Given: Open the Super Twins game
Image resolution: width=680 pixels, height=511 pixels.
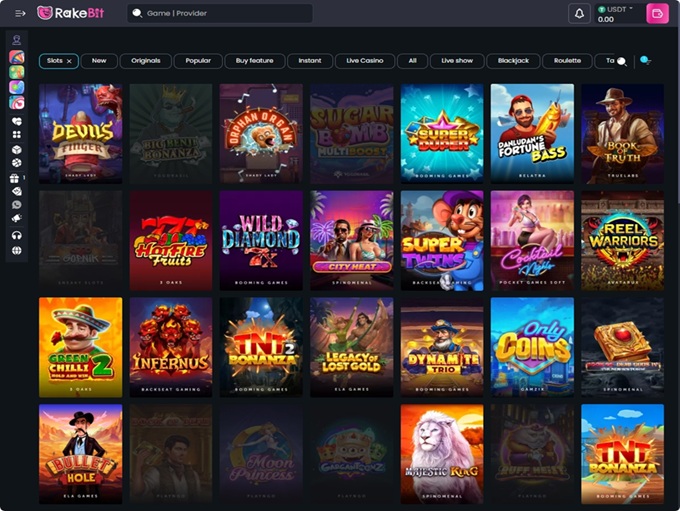Looking at the screenshot, I should (442, 240).
